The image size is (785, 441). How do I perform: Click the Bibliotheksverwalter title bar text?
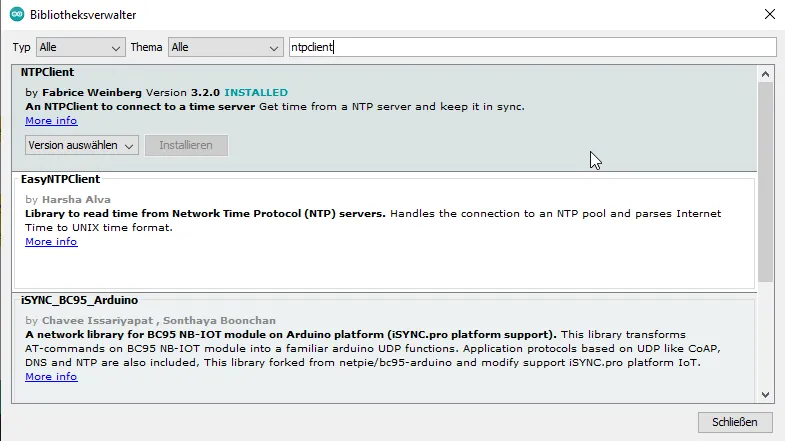click(x=82, y=15)
